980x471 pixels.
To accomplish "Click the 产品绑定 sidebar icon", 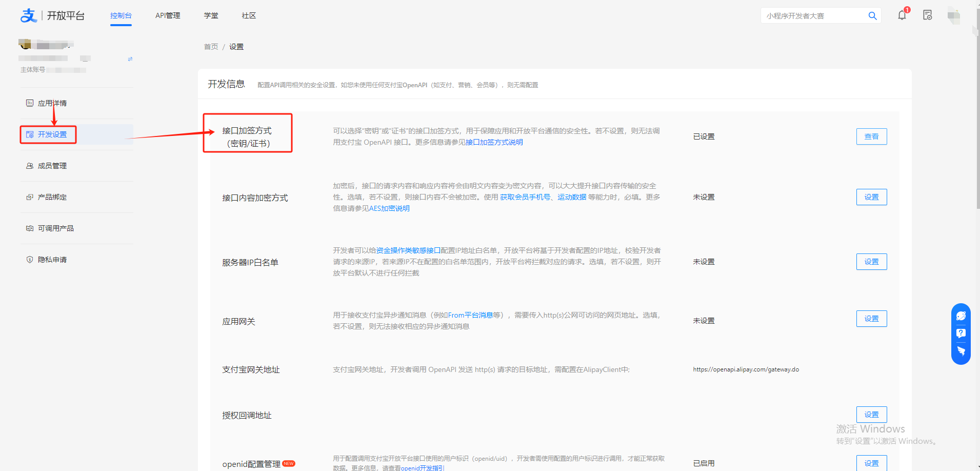I will coord(30,197).
